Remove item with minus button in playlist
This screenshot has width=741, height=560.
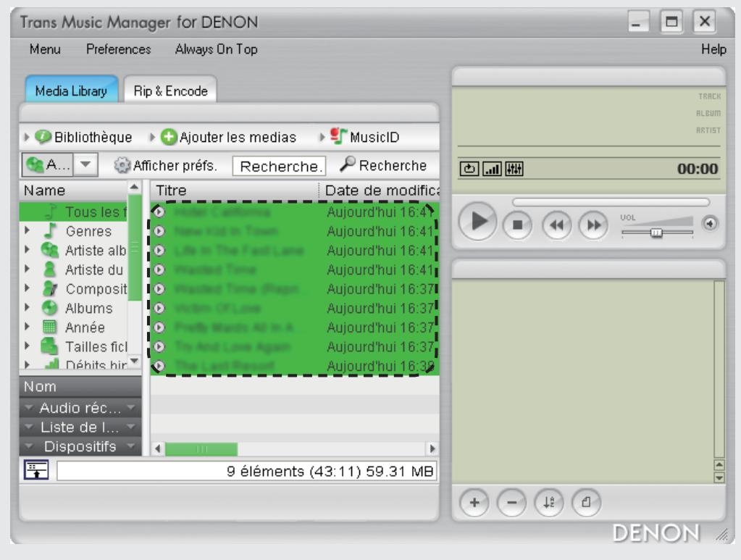pos(511,502)
